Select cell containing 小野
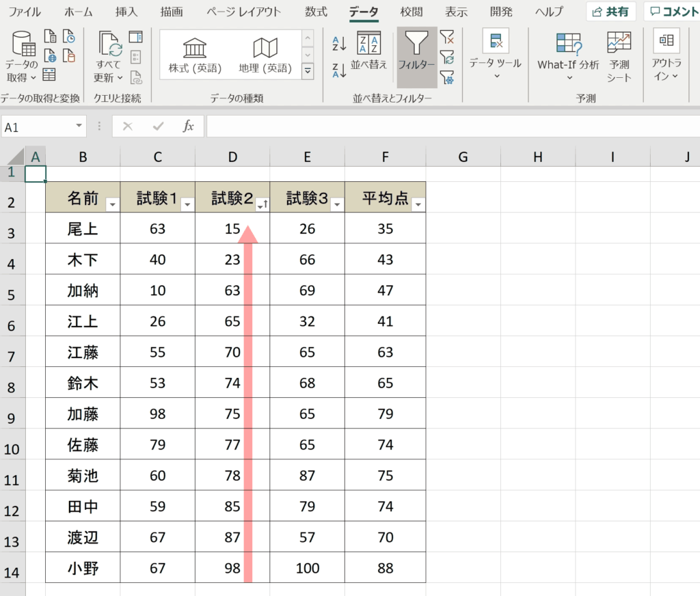This screenshot has height=596, width=700. tap(83, 567)
